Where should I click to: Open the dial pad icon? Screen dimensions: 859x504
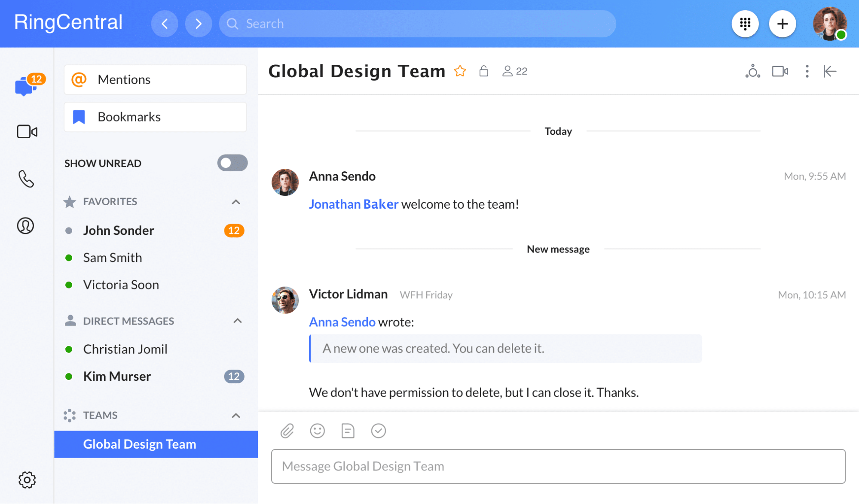[745, 24]
